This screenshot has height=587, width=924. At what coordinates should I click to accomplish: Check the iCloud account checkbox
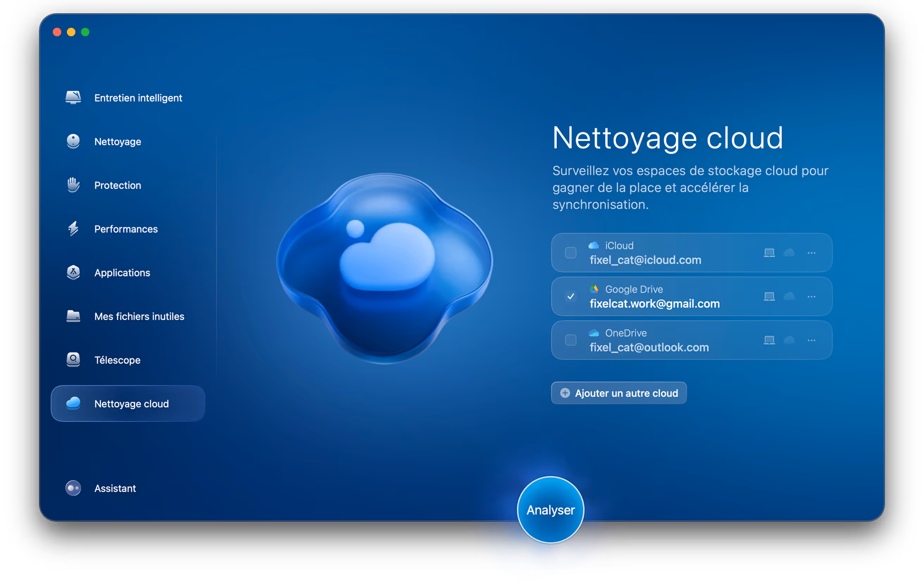click(x=571, y=253)
